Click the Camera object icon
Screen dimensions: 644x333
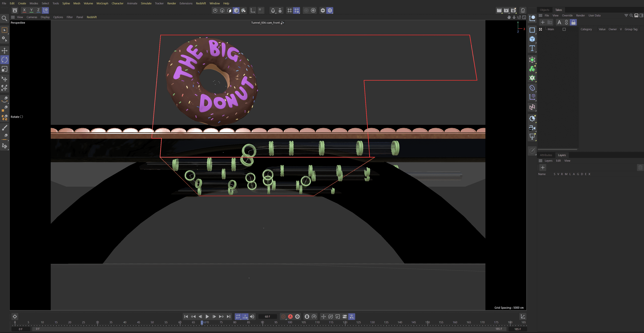tap(532, 128)
